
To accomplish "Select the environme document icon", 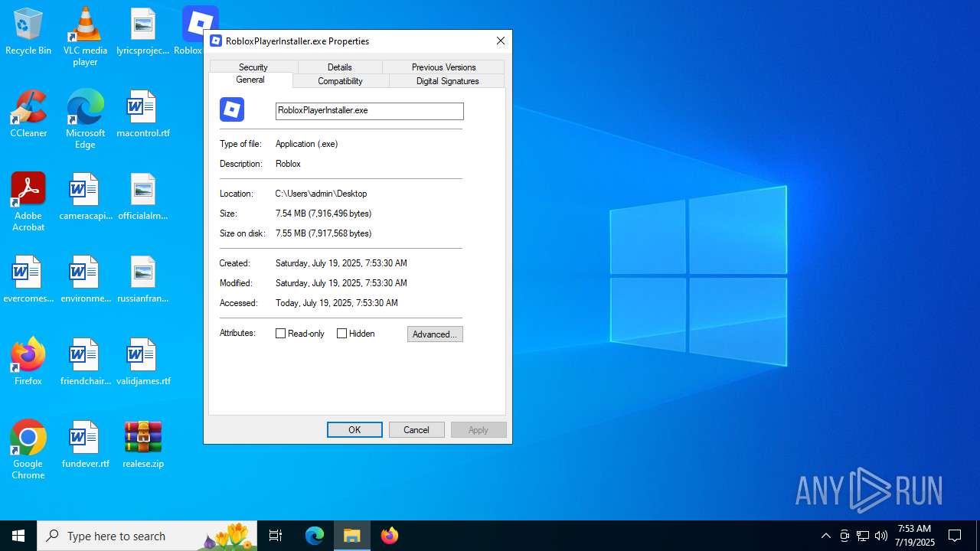I will click(85, 279).
